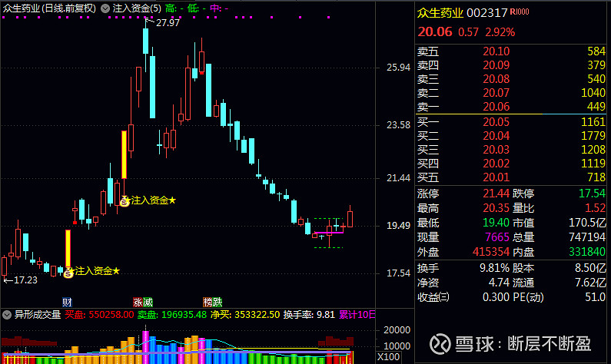Click the change percent 2.92%

tap(500, 32)
